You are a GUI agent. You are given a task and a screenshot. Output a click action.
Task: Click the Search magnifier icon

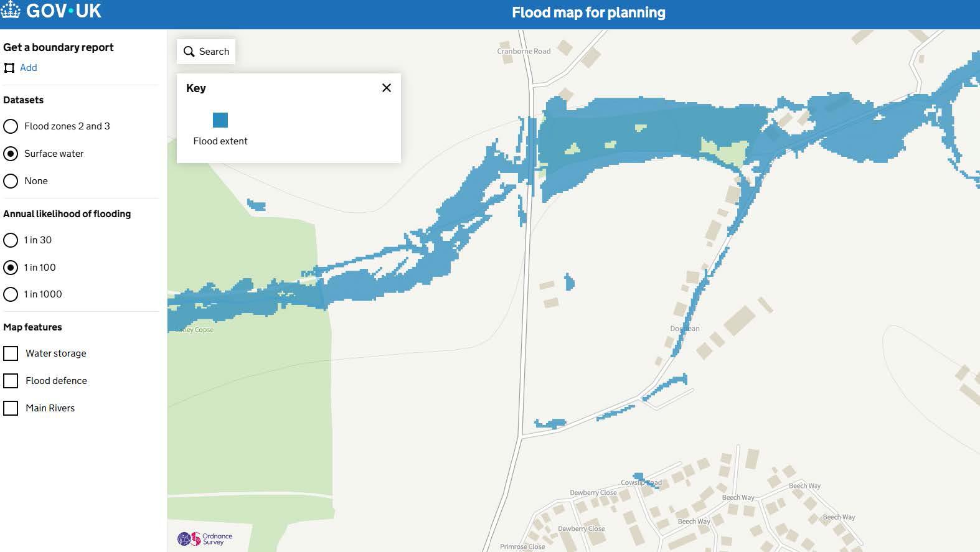point(189,52)
